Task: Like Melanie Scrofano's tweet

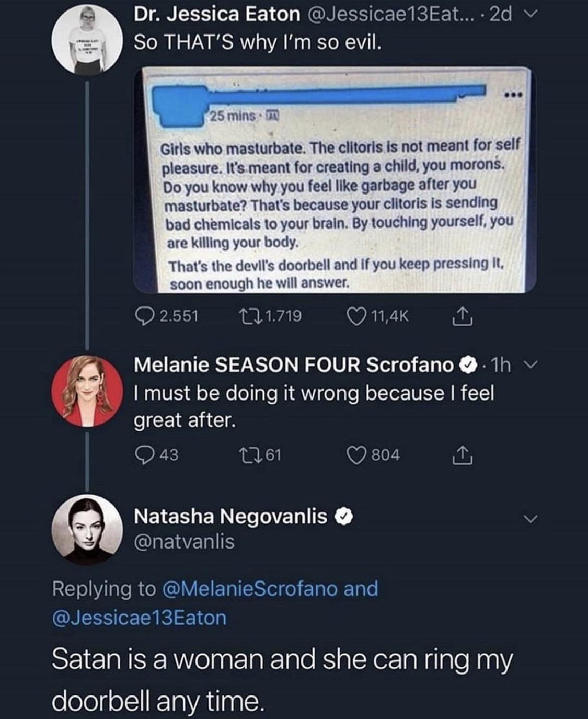Action: pos(358,454)
